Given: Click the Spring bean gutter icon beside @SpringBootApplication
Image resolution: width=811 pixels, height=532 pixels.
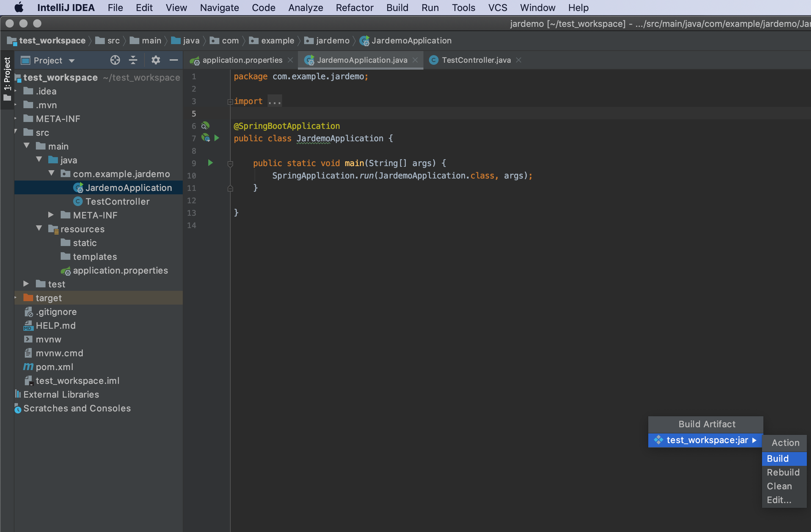Looking at the screenshot, I should coord(206,126).
